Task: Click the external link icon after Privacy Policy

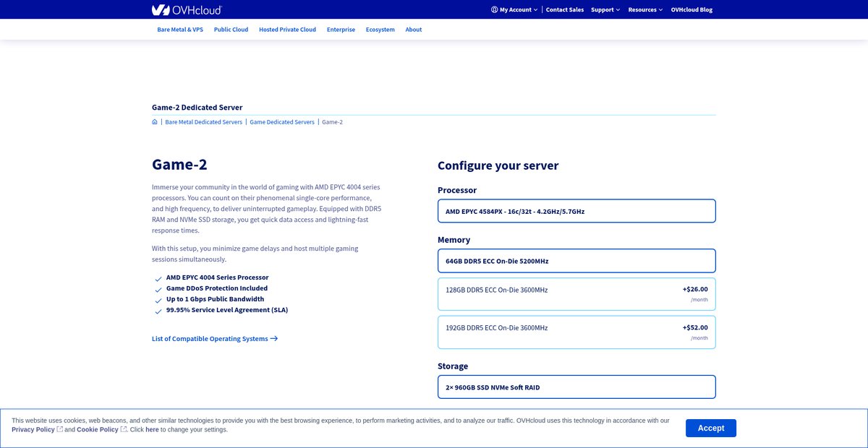Action: click(x=60, y=429)
